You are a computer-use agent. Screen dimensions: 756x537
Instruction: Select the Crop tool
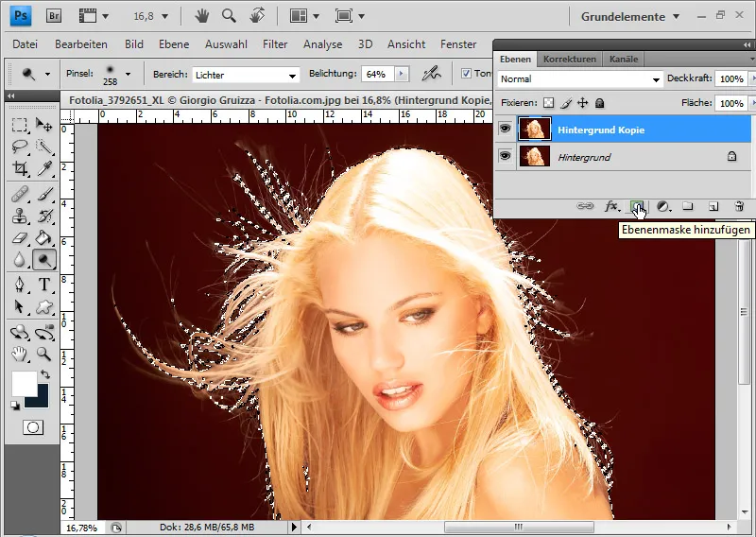pyautogui.click(x=19, y=168)
